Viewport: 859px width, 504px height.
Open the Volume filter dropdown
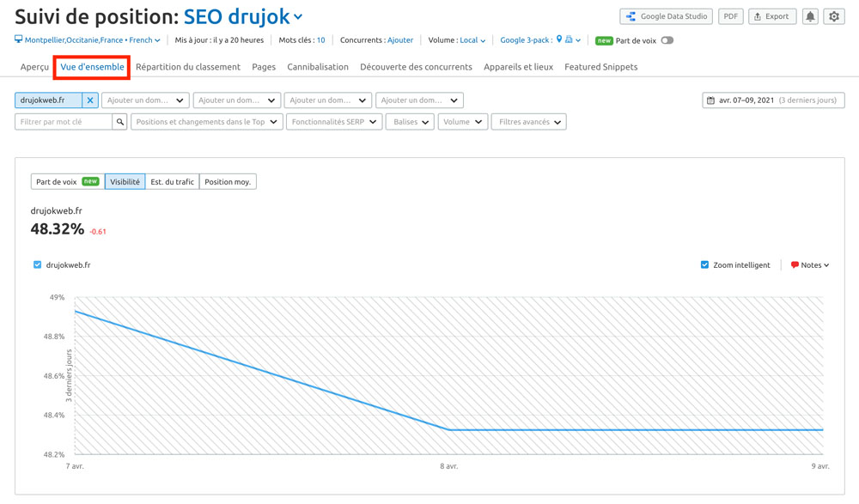[463, 122]
